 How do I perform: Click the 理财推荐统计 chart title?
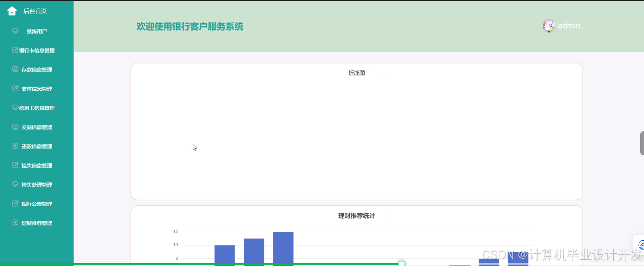click(357, 216)
